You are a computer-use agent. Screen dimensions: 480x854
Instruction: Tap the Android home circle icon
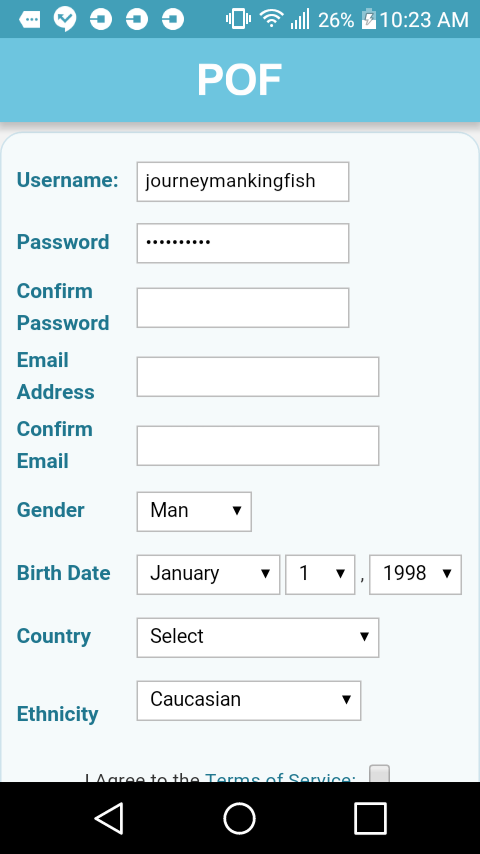[239, 818]
